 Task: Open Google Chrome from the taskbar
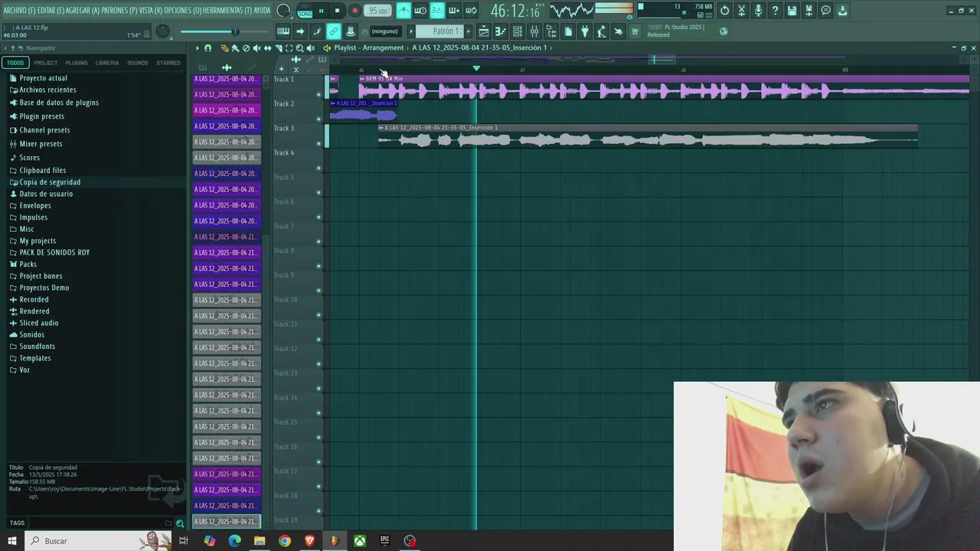285,541
